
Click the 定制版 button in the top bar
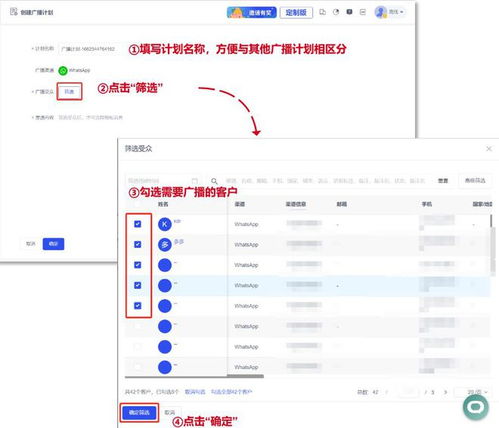pyautogui.click(x=296, y=13)
